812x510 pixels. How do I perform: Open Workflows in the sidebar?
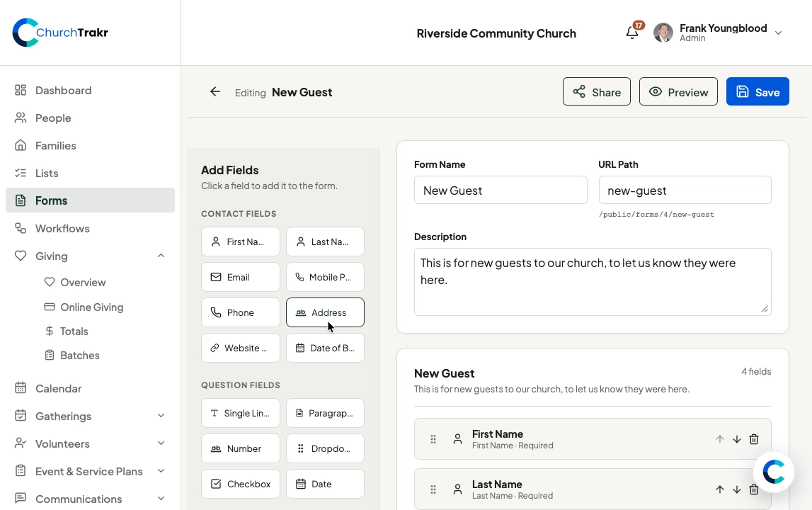[x=90, y=228]
